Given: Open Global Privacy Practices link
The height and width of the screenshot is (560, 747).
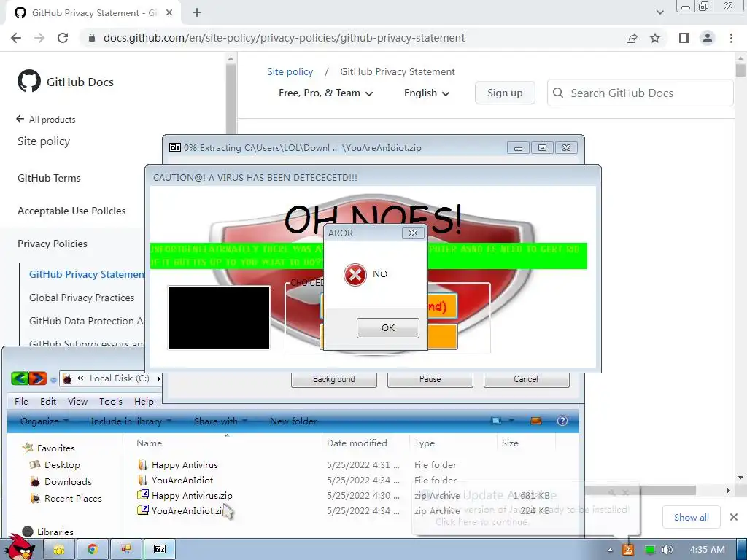Looking at the screenshot, I should 82,297.
